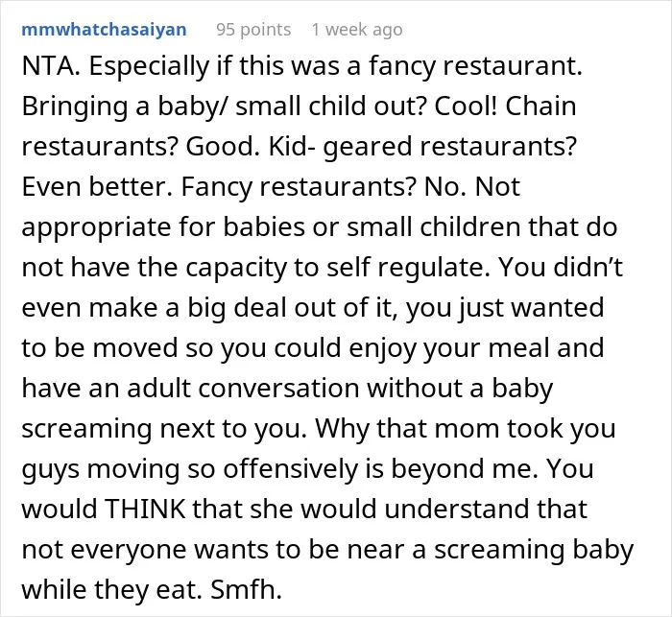This screenshot has width=672, height=617.
Task: Click the phrase adult conversation
Action: [x=243, y=389]
